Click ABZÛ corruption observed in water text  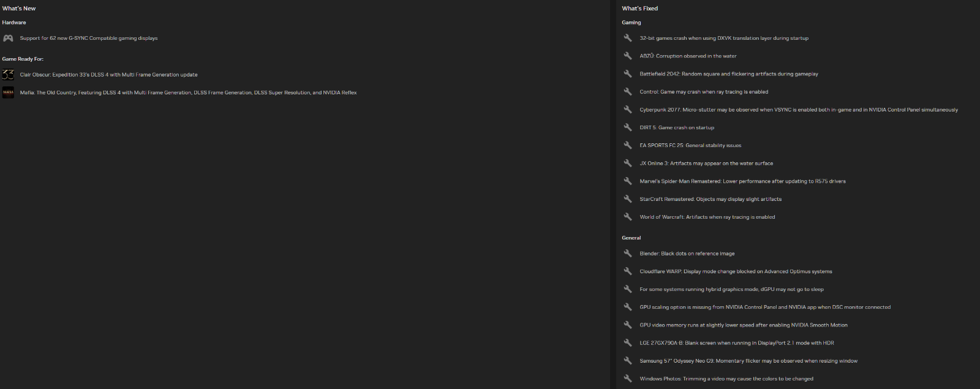(688, 56)
